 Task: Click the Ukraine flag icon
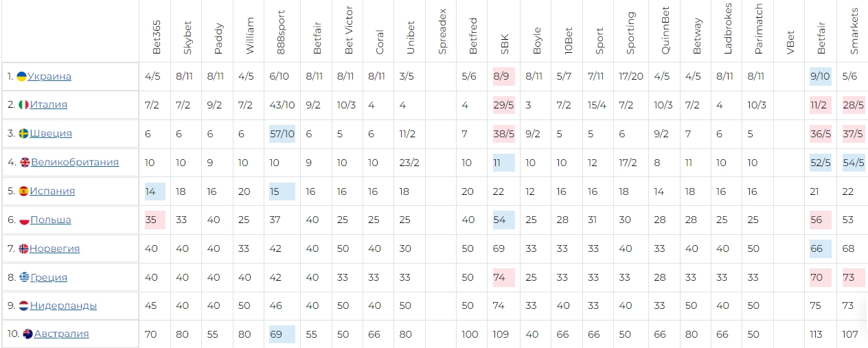[x=22, y=76]
